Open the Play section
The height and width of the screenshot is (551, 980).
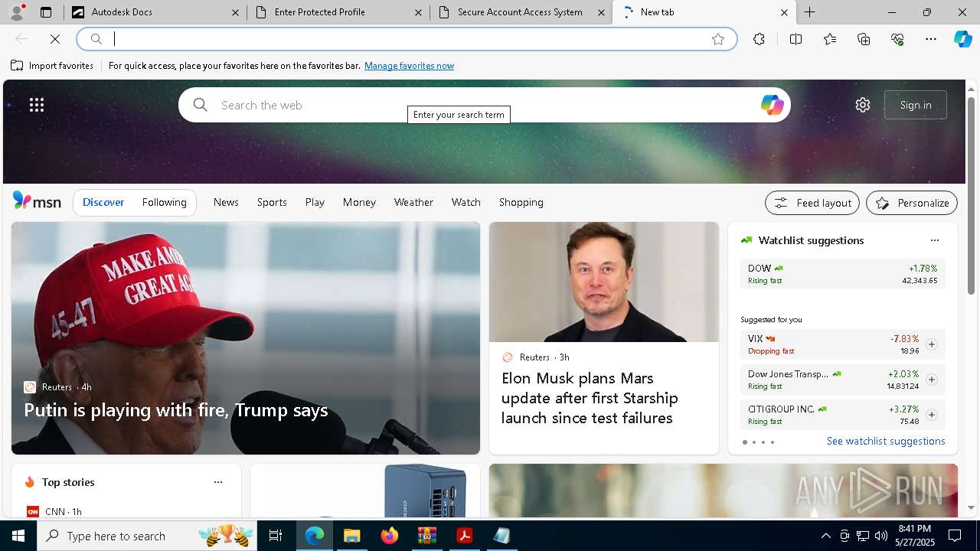tap(315, 202)
